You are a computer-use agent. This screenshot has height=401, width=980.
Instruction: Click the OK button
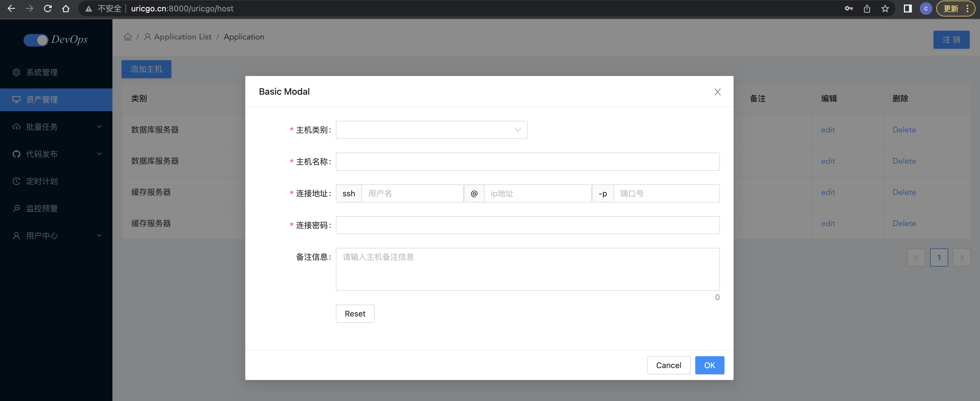point(709,365)
